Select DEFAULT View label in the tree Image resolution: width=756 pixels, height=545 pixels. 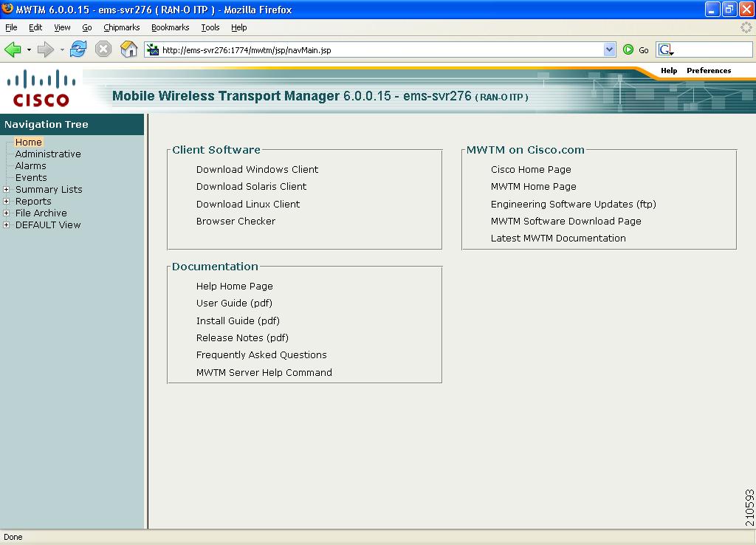tap(48, 224)
